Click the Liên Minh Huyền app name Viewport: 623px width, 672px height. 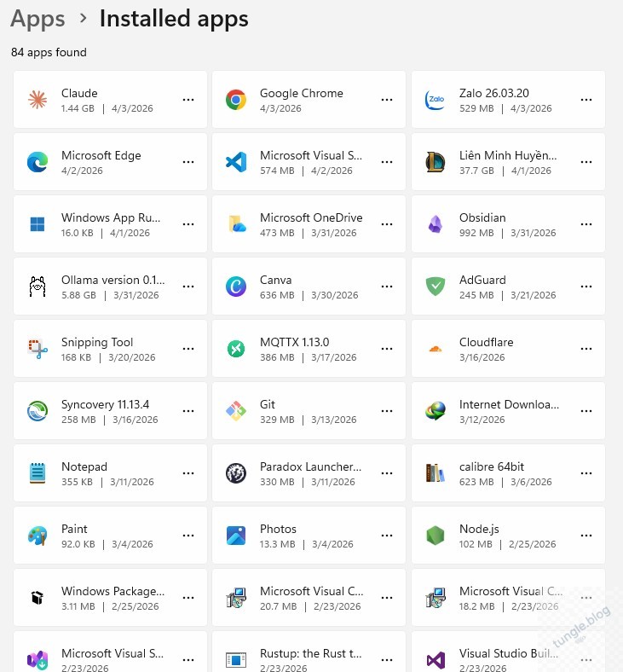click(x=508, y=155)
